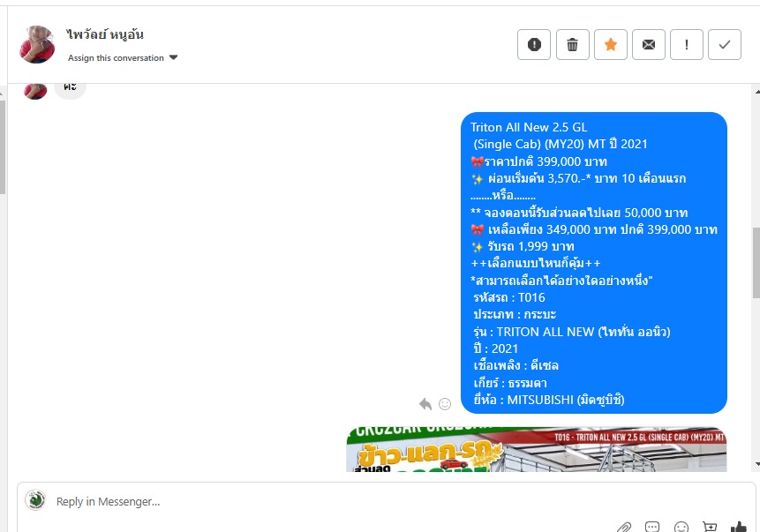The width and height of the screenshot is (760, 532).
Task: Toggle the star follow-up icon
Action: pos(611,45)
